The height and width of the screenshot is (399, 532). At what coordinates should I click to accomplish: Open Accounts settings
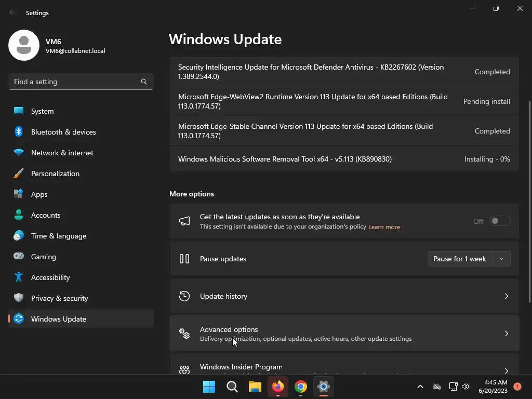pyautogui.click(x=81, y=215)
